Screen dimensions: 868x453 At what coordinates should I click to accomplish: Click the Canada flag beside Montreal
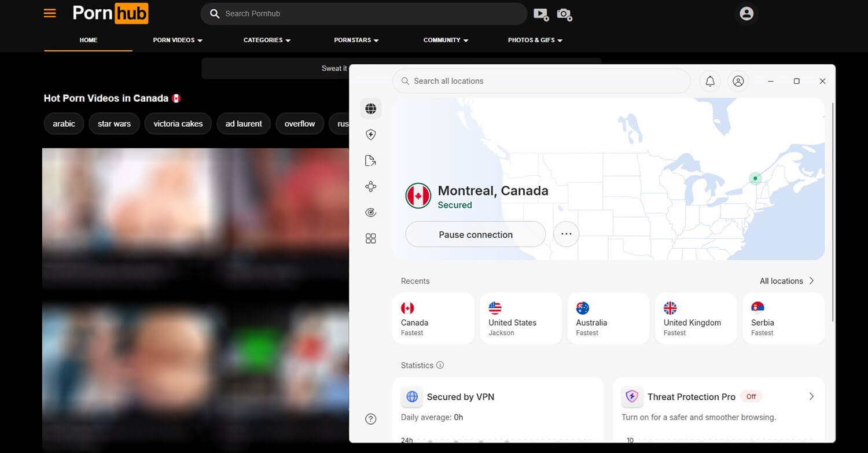418,196
